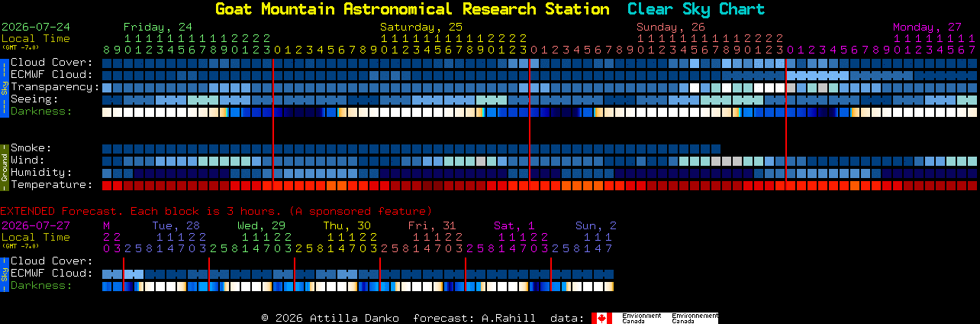Click the last Seeing row block
980x324 pixels.
tap(972, 99)
